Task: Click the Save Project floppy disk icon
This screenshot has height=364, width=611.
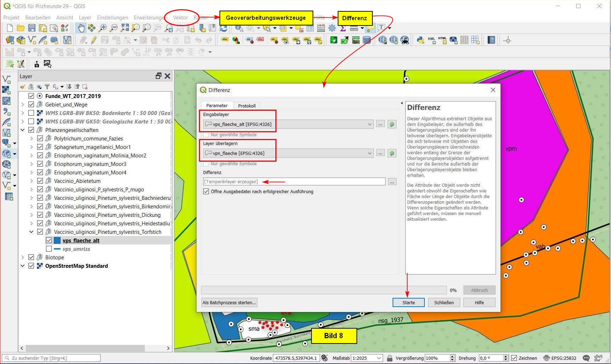Action: 32,28
